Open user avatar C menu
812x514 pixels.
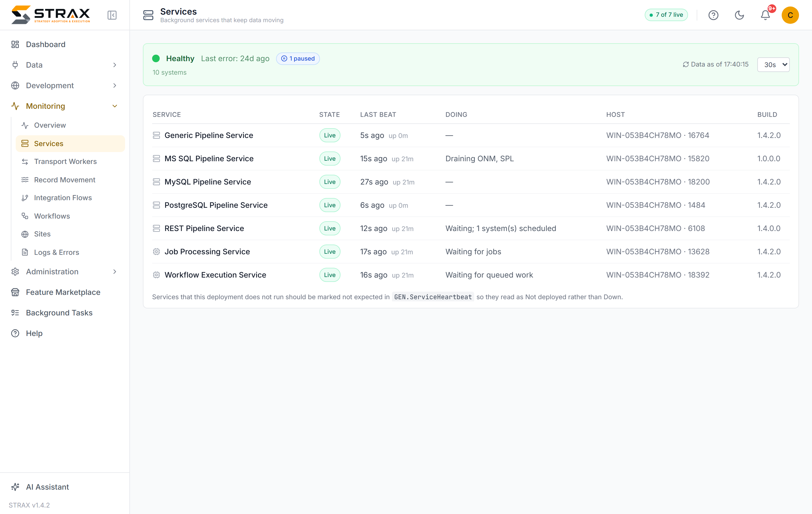pyautogui.click(x=790, y=15)
